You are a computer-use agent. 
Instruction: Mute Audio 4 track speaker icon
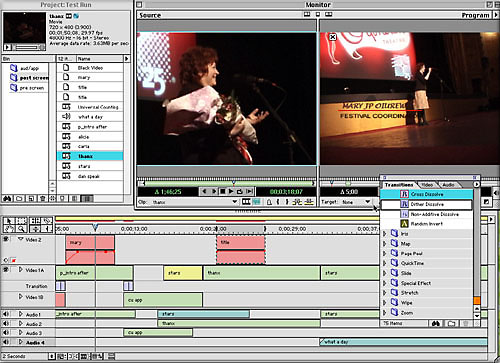pyautogui.click(x=6, y=342)
